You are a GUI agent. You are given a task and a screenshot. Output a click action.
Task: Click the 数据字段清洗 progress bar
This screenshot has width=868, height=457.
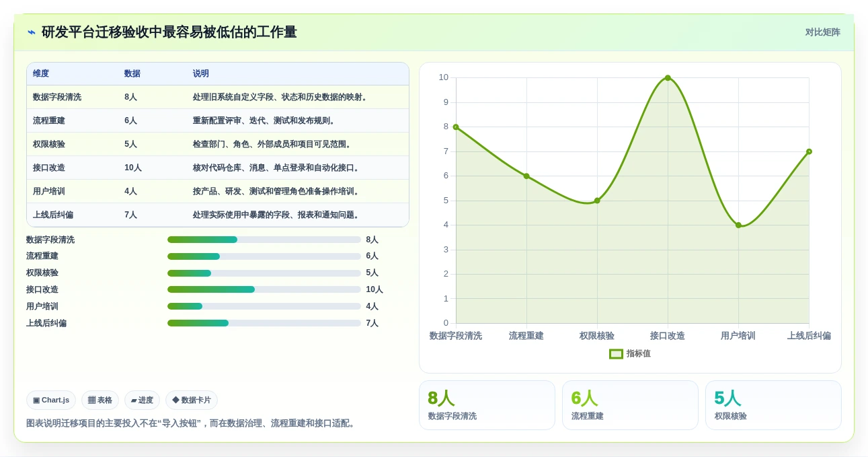264,240
